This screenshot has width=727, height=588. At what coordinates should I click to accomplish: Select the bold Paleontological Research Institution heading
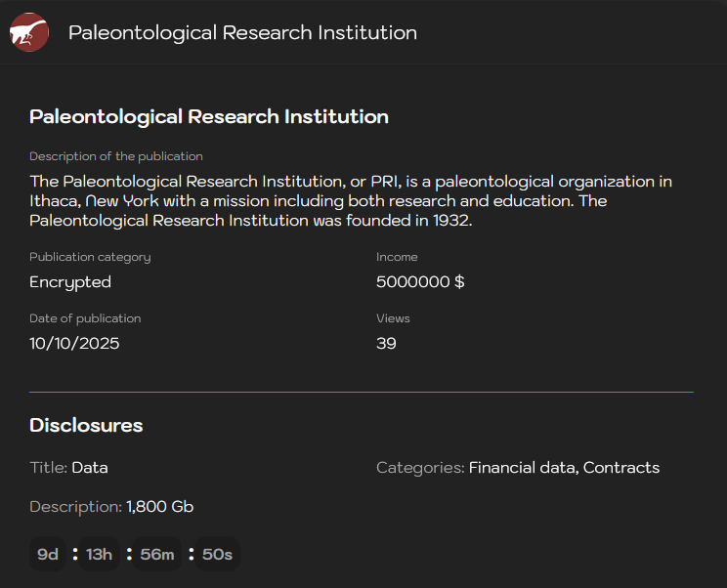click(209, 117)
